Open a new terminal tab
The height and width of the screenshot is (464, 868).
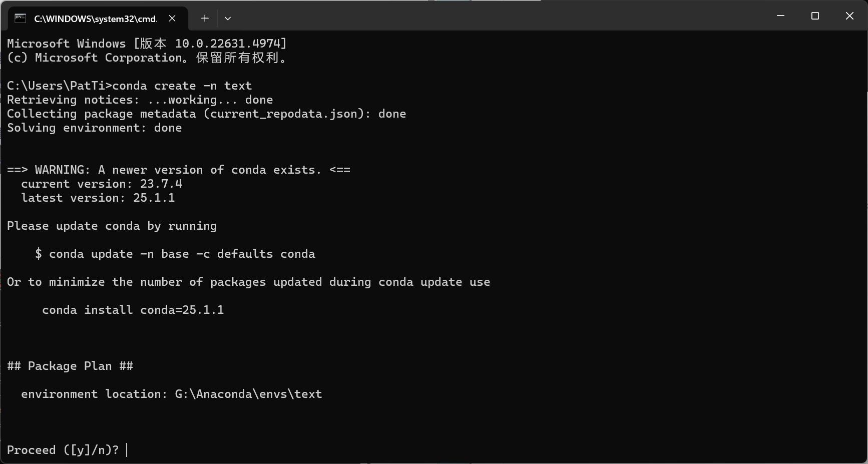(x=205, y=19)
